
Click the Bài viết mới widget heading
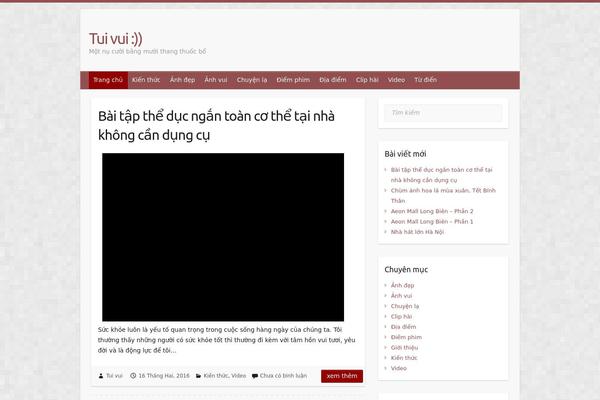coord(405,154)
